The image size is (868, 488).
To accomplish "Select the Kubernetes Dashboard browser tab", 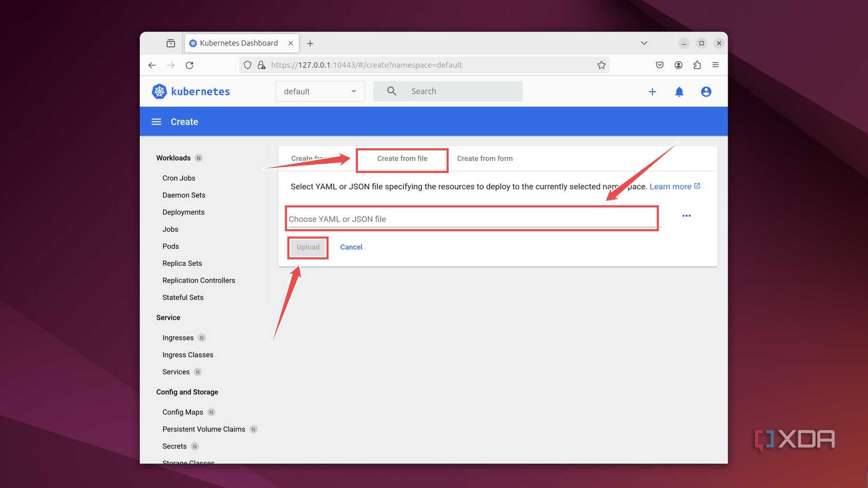I will (x=241, y=43).
